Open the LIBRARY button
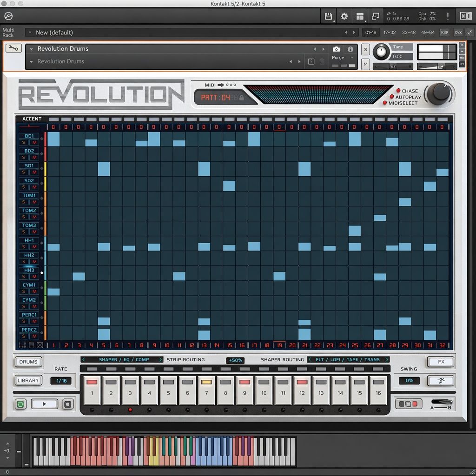This screenshot has width=476, height=476. 28,380
